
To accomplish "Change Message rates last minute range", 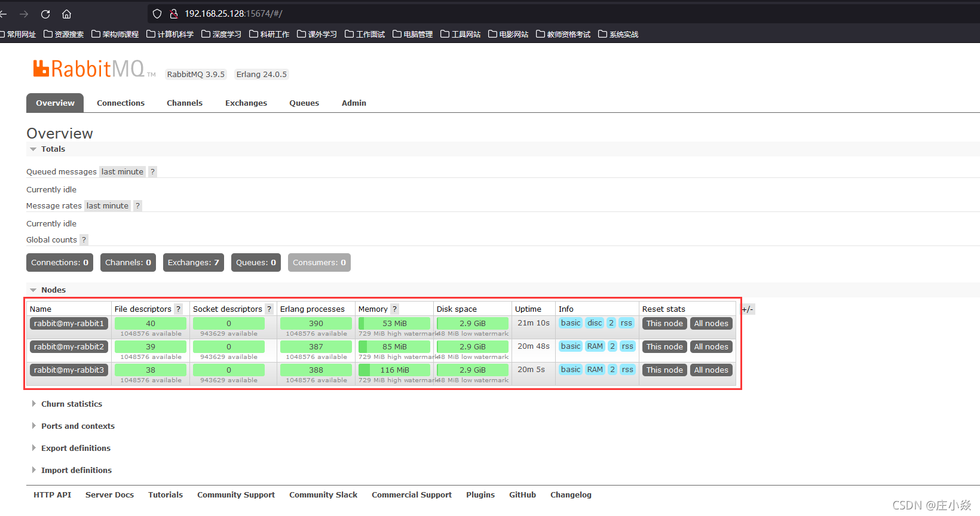I will point(108,206).
